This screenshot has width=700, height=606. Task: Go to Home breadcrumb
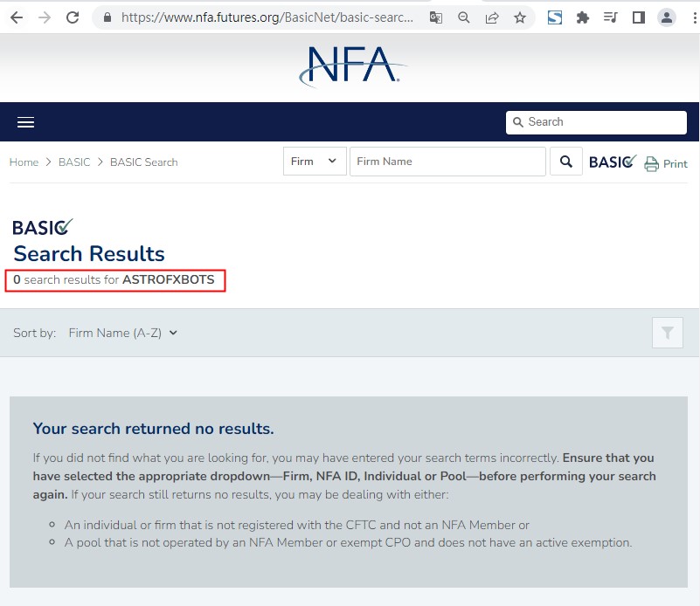24,162
